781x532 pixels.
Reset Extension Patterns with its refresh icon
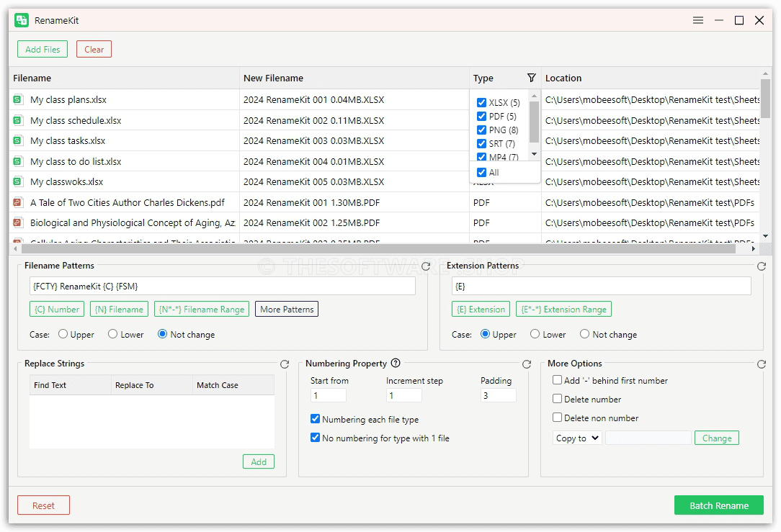761,266
